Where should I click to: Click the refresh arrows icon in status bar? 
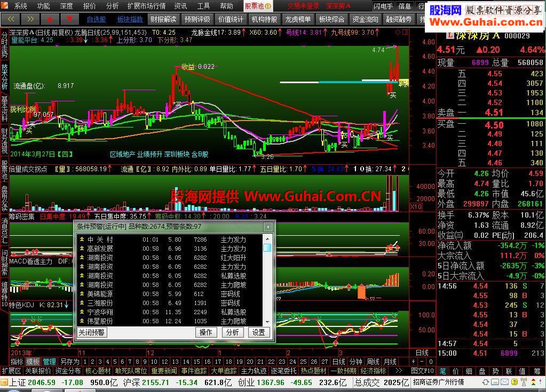tap(485, 382)
